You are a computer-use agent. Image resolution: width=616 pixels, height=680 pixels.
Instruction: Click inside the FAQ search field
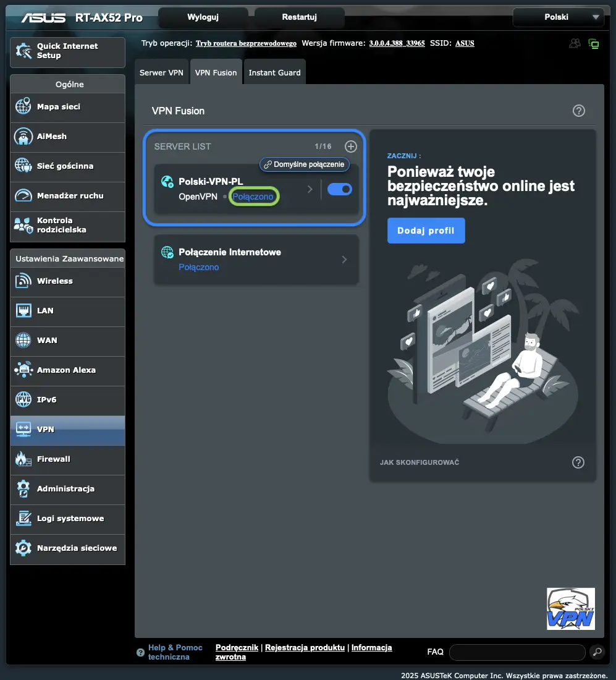[517, 652]
